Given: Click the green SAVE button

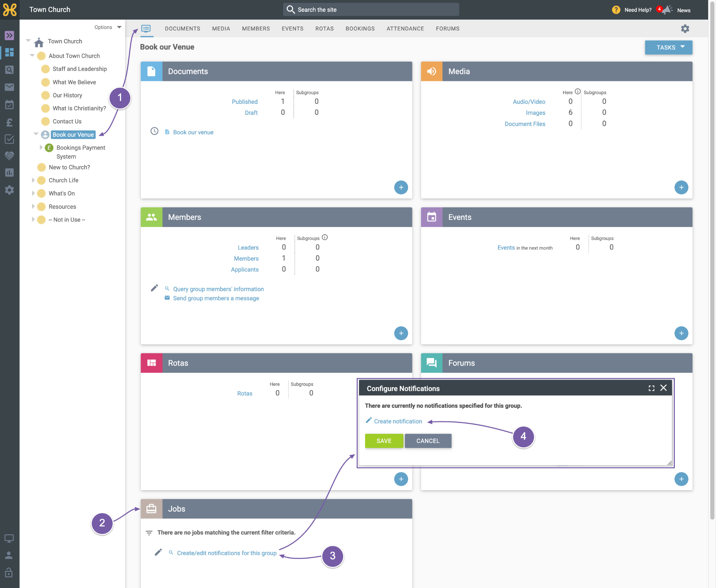Looking at the screenshot, I should click(384, 441).
